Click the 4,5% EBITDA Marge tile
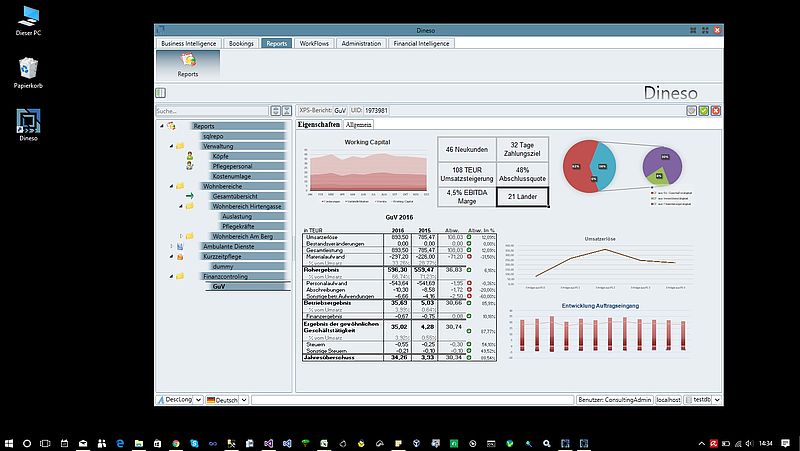 [x=466, y=196]
